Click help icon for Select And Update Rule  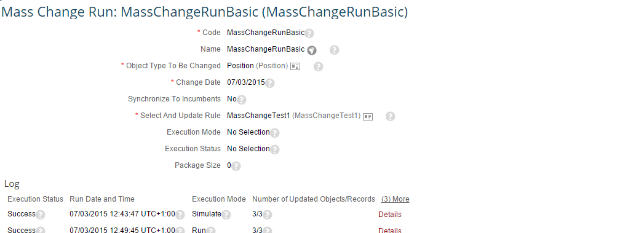(x=391, y=117)
